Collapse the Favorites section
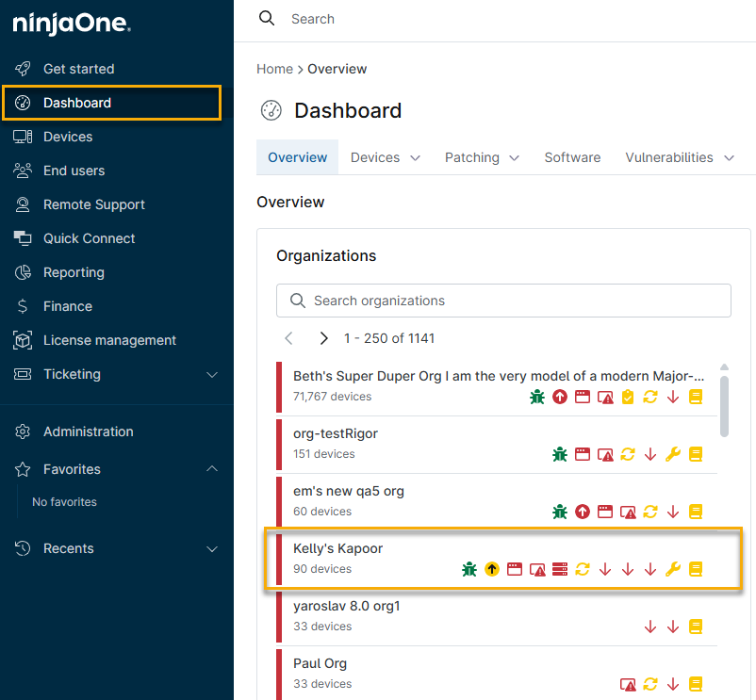The width and height of the screenshot is (756, 700). [x=212, y=469]
